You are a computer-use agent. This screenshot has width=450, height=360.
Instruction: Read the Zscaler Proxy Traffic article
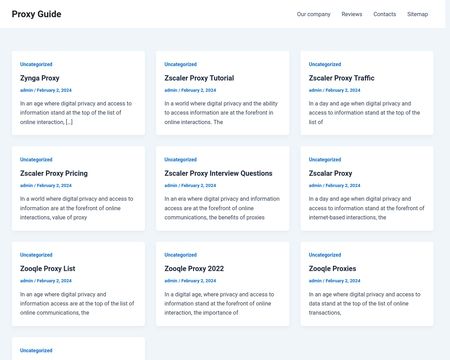[x=341, y=78]
